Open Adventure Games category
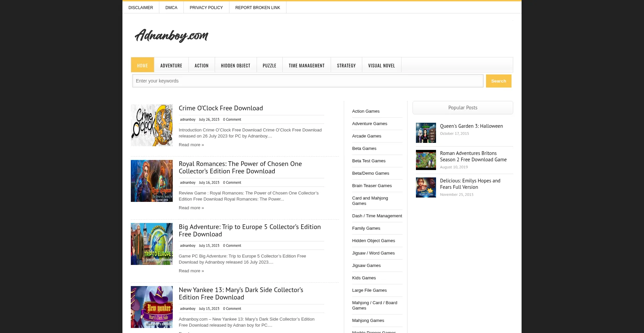Viewport: 644px width, 333px height. pyautogui.click(x=370, y=123)
